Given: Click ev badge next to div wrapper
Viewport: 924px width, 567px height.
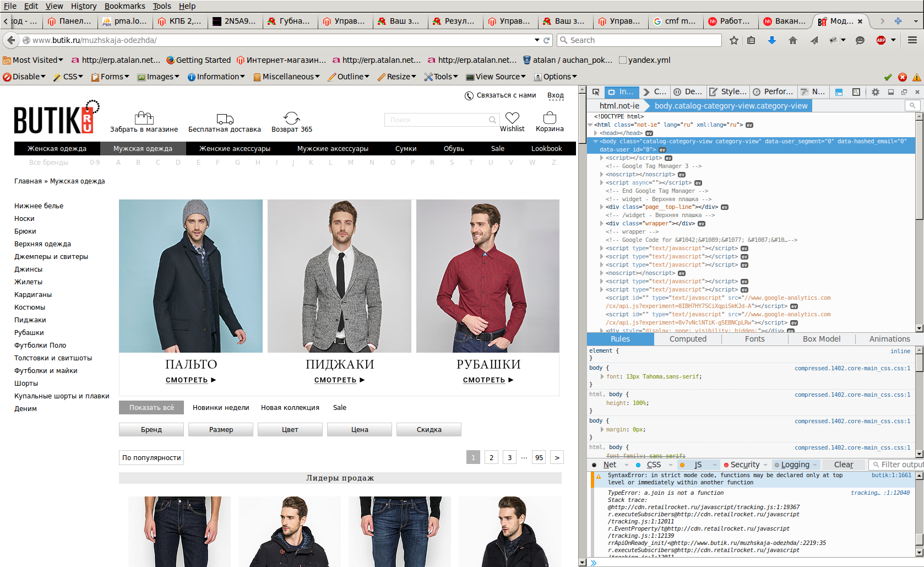Looking at the screenshot, I should 702,224.
